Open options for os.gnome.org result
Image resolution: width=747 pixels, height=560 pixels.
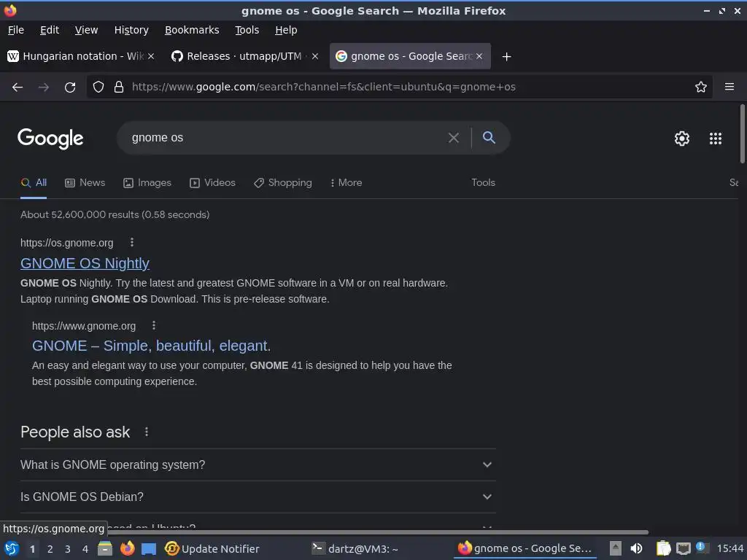(132, 242)
